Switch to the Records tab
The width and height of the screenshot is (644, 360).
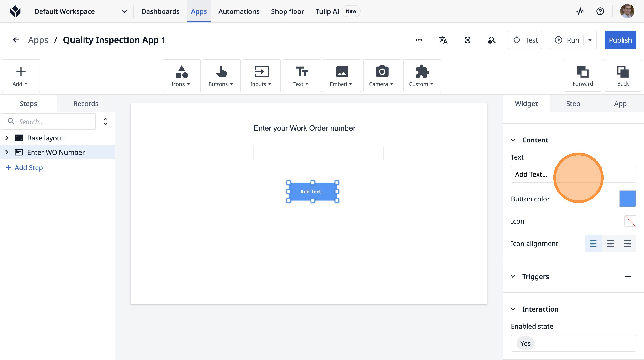(86, 104)
